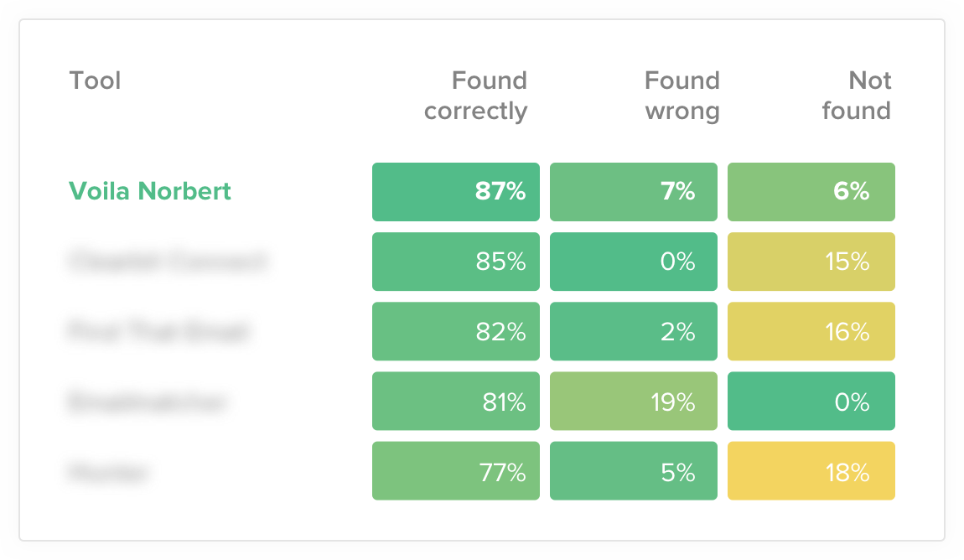The height and width of the screenshot is (560, 964).
Task: Select the yellow 15% cell
Action: [x=811, y=262]
